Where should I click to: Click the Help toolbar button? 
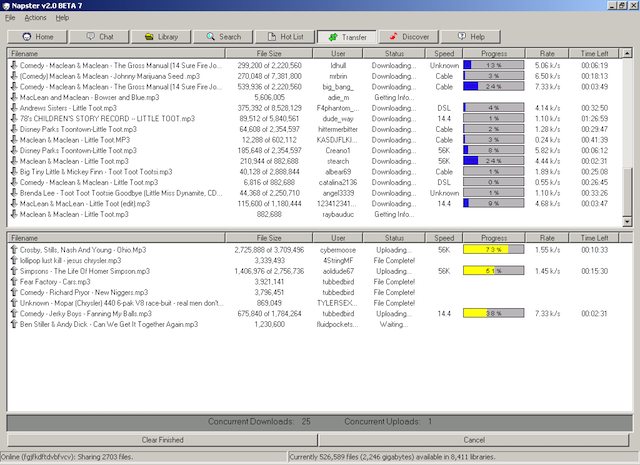[x=471, y=37]
